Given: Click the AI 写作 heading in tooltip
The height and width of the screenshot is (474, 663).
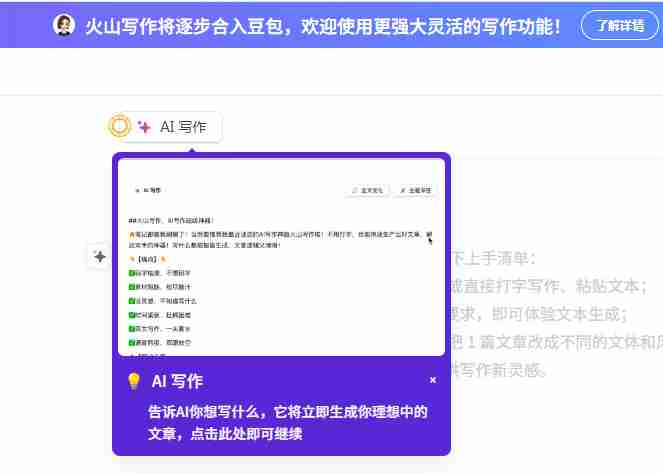Looking at the screenshot, I should (177, 381).
